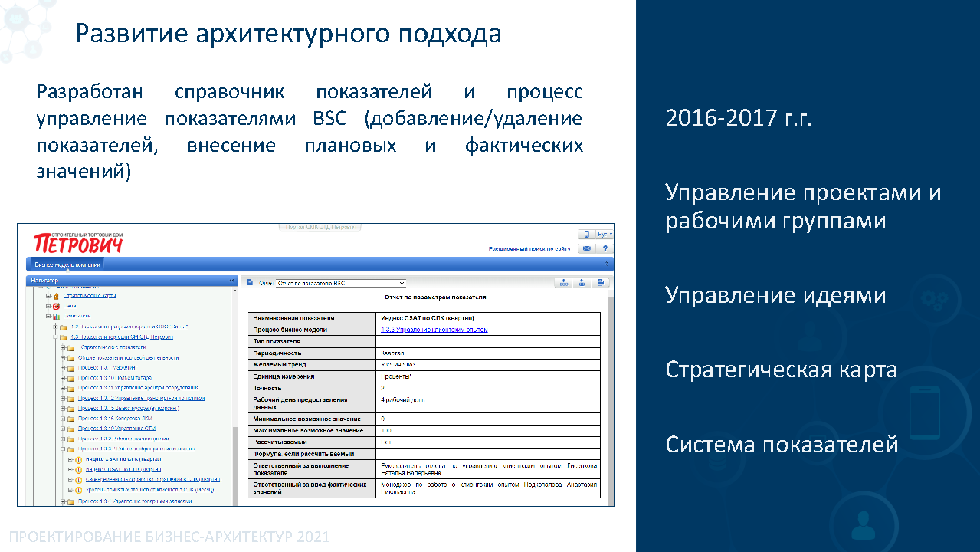
Task: Open the Рус language dropdown
Action: (605, 234)
